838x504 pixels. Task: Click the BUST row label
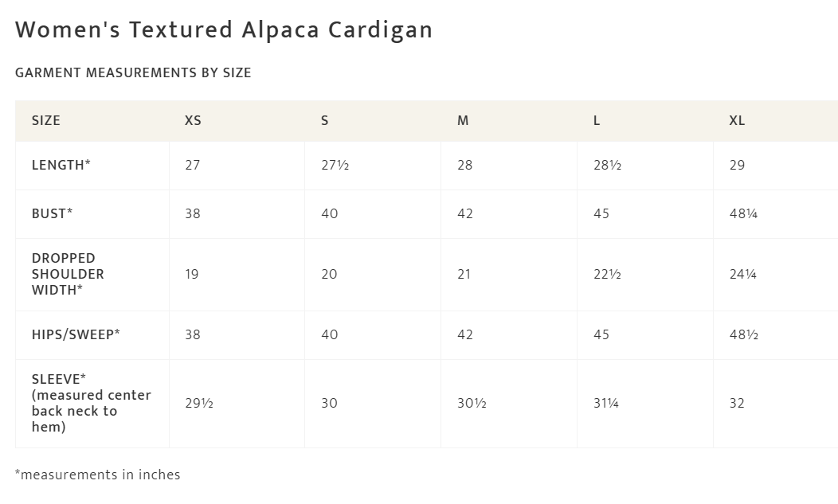tap(53, 213)
